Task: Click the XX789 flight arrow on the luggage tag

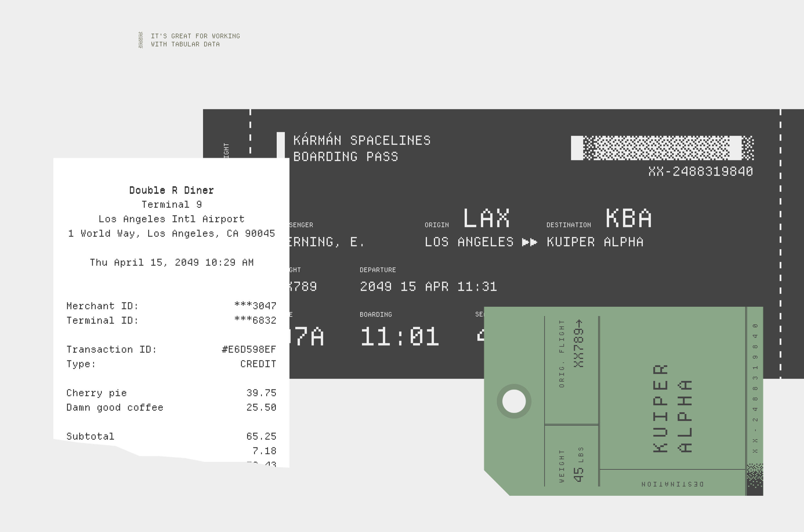Action: (579, 343)
